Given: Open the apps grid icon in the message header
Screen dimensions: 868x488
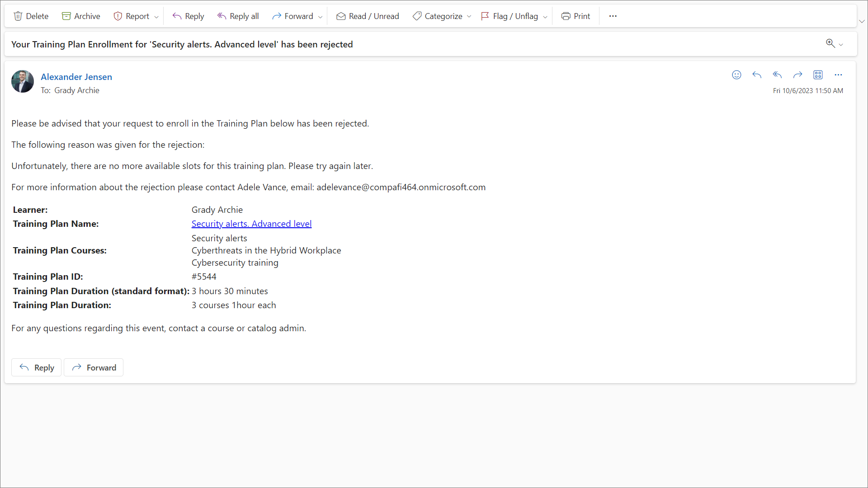Looking at the screenshot, I should click(818, 75).
